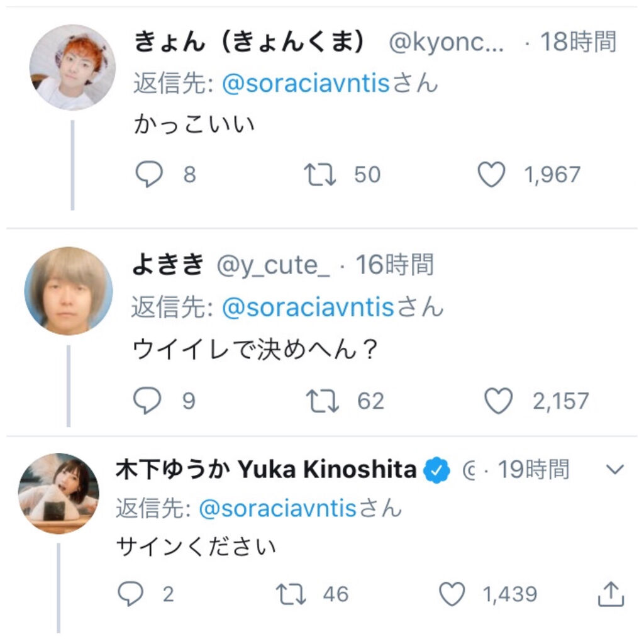Screen dimensions: 644x644
Task: Open the よきき display name
Action: [168, 265]
